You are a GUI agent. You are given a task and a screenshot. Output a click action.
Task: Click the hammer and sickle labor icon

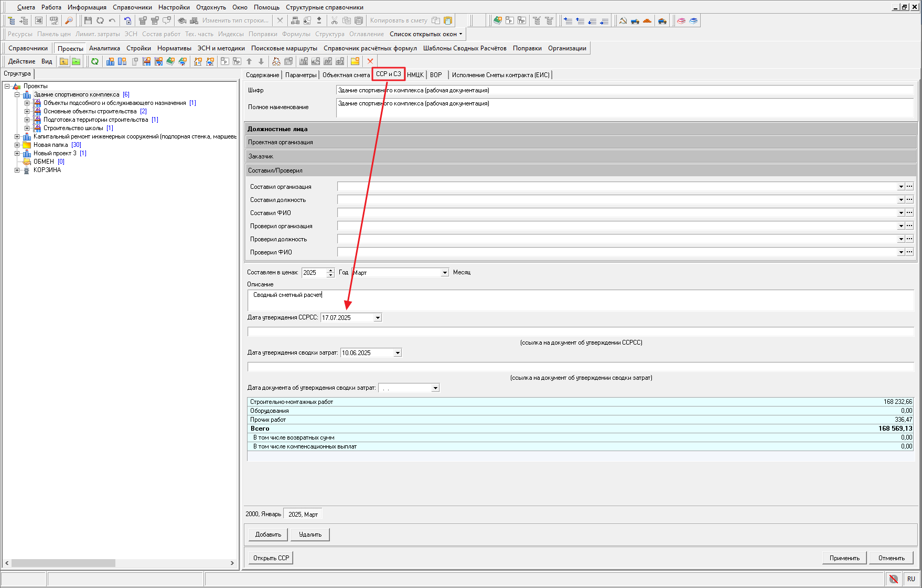623,20
